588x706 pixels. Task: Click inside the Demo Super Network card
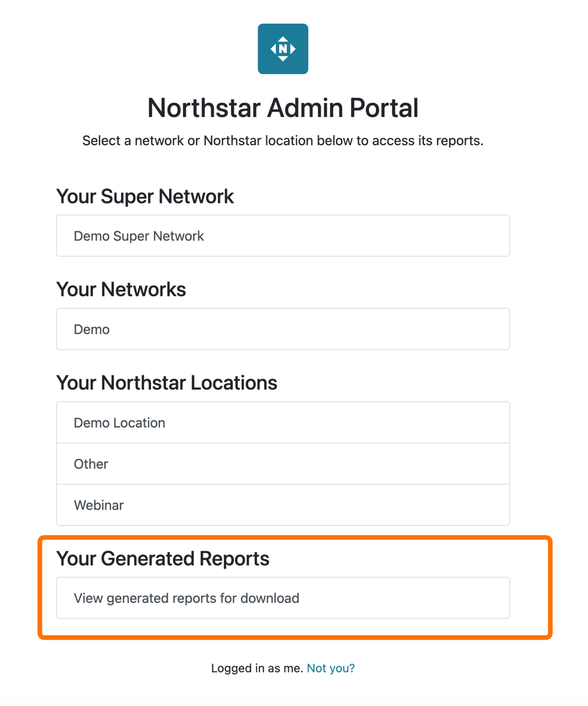point(282,235)
